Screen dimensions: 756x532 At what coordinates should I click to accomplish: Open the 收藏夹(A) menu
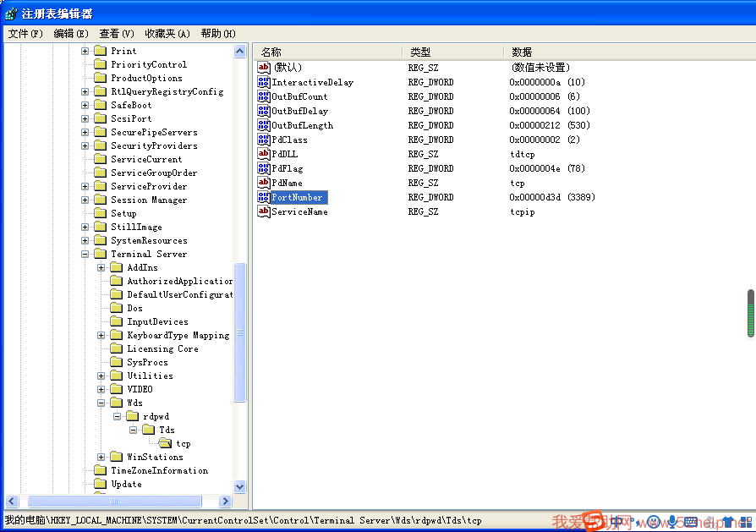(x=167, y=34)
